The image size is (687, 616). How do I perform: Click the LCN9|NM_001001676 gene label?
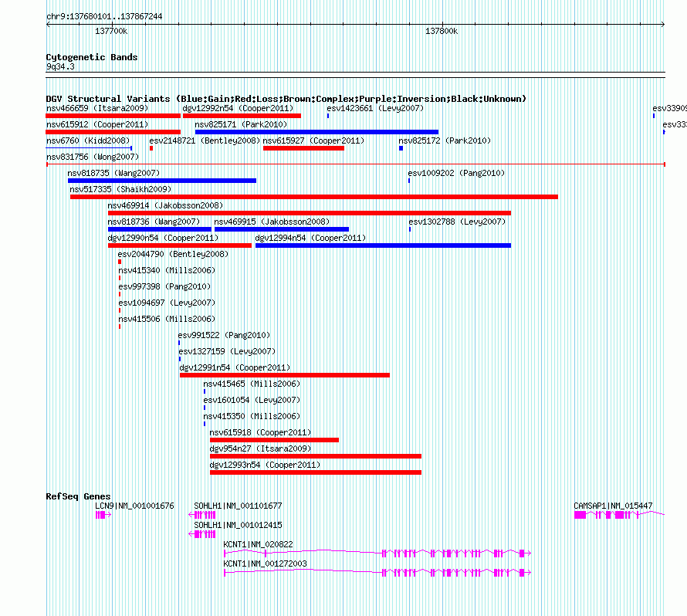134,506
